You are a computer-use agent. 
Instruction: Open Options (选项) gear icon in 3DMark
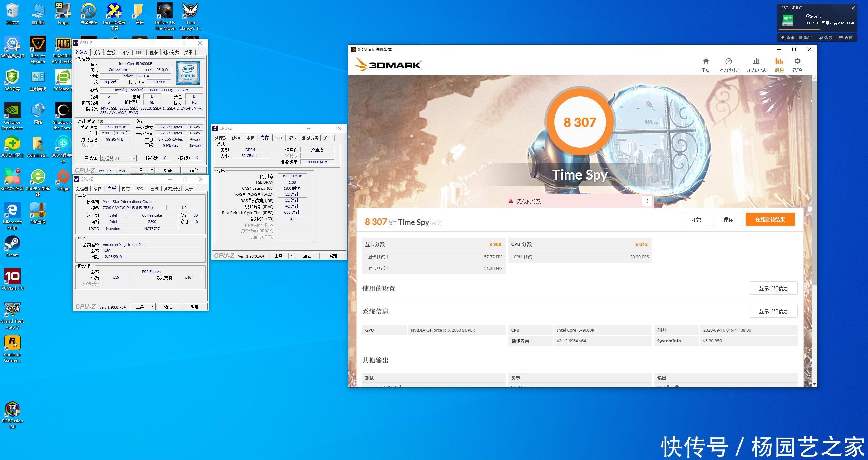[x=797, y=65]
